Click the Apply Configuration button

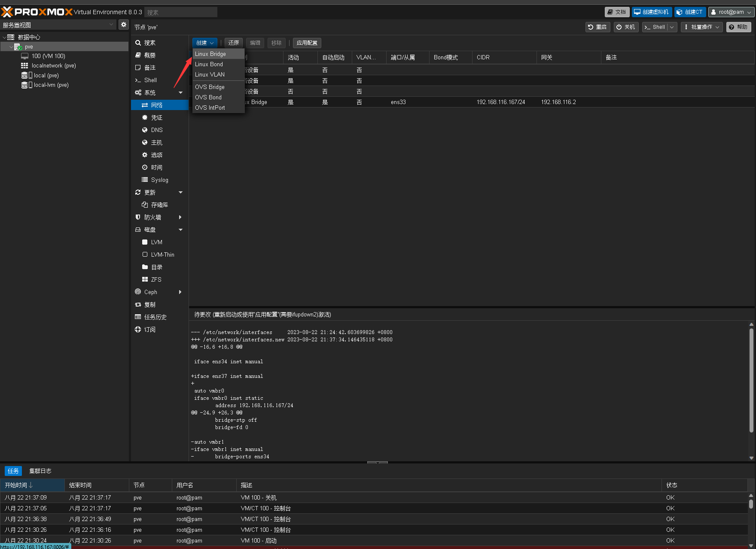click(x=307, y=43)
